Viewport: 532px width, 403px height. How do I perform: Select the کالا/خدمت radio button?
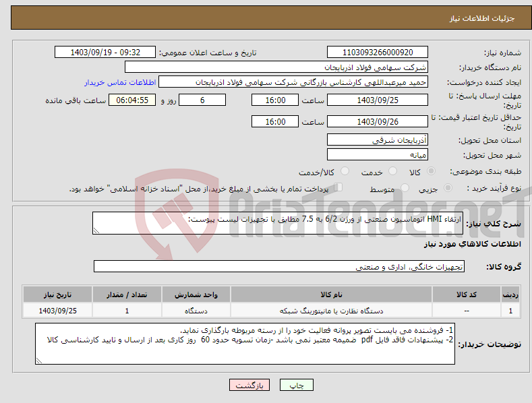345,171
